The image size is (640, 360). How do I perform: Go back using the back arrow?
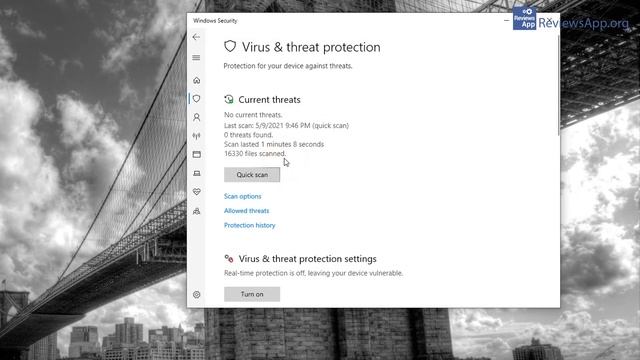pyautogui.click(x=196, y=37)
